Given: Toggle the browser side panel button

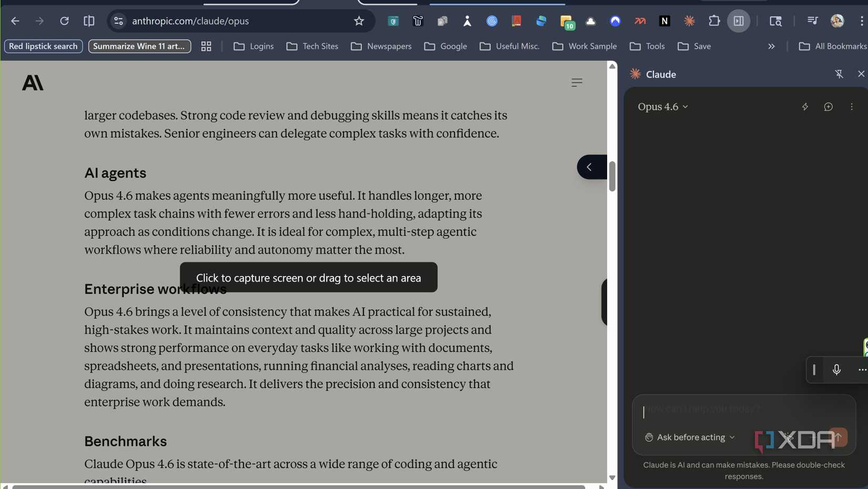Looking at the screenshot, I should 739,21.
